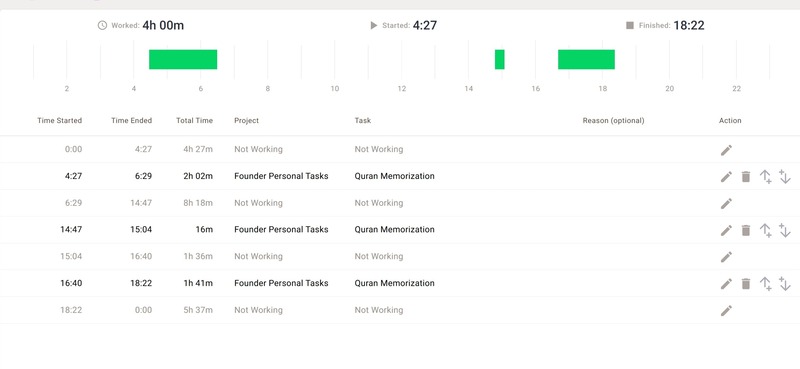Click the play icon beside Started
Viewport: 800px width, 369px height.
tap(373, 25)
